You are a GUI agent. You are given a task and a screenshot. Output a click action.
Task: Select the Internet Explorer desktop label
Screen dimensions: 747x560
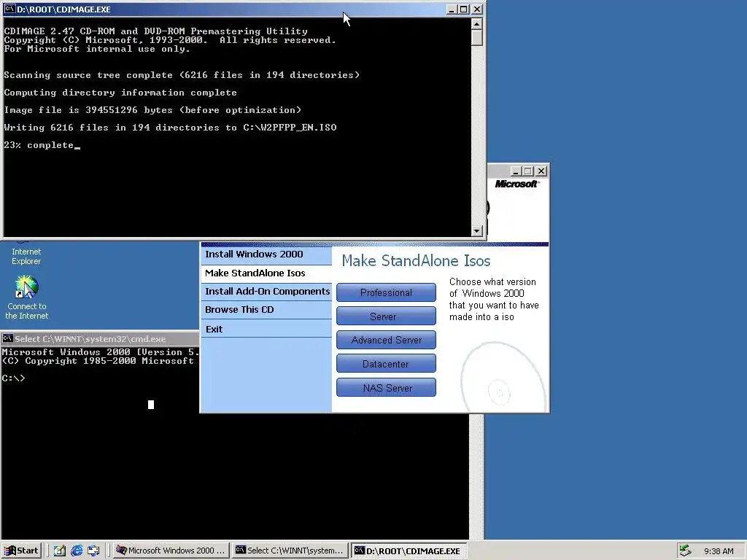pos(26,256)
